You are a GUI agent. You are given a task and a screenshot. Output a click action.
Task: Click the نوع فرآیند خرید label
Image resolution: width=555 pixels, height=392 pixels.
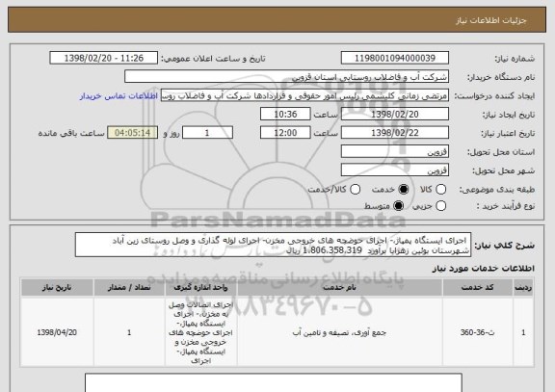506,206
